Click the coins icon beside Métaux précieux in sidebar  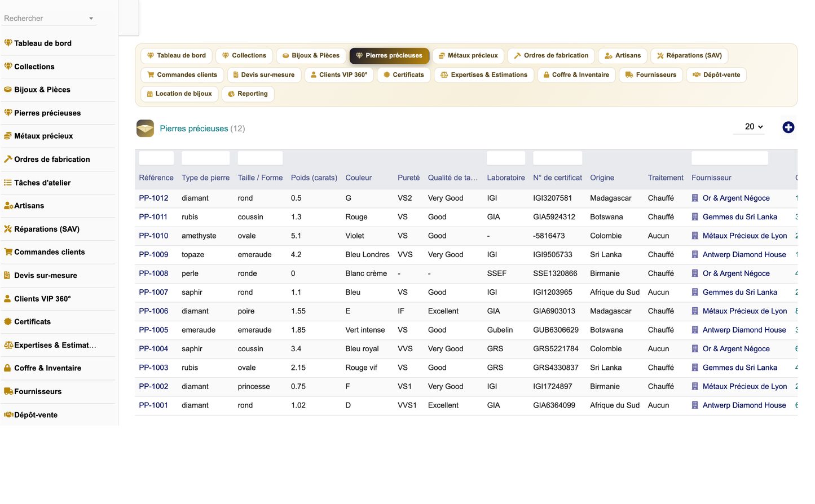(8, 135)
